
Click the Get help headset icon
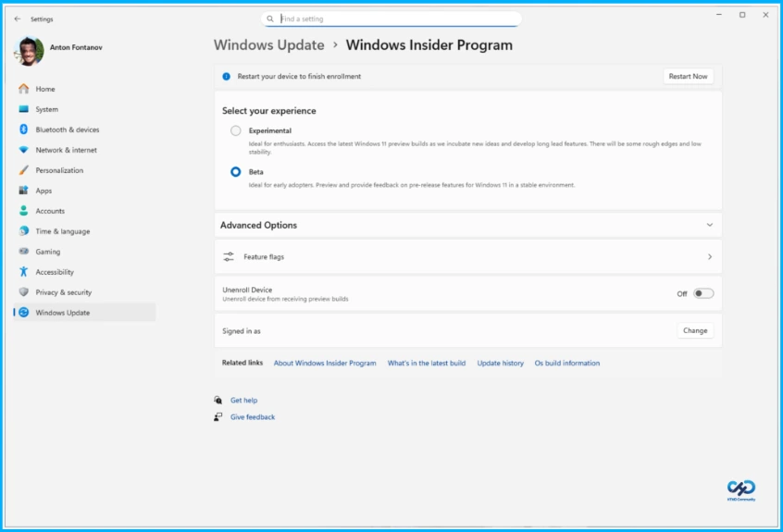pos(218,400)
